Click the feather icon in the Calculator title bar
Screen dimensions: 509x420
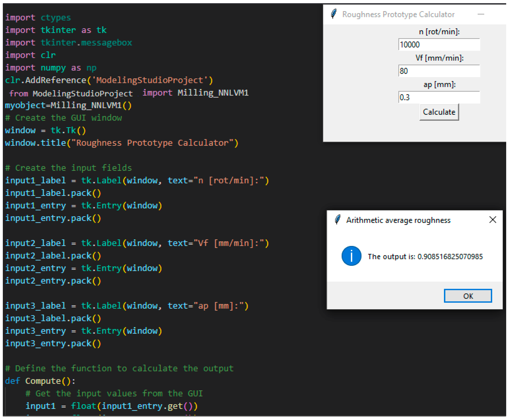334,14
